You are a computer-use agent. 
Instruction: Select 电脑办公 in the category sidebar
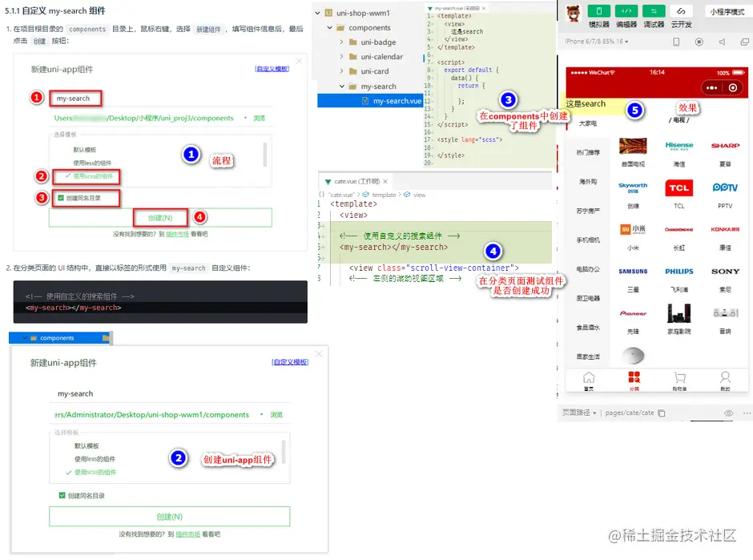tap(588, 269)
